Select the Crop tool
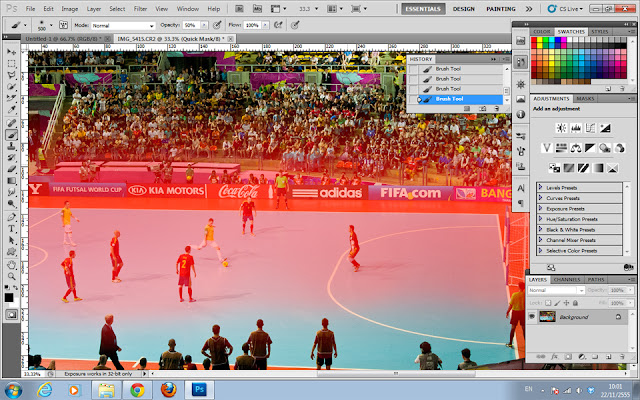The image size is (640, 400). tap(11, 98)
